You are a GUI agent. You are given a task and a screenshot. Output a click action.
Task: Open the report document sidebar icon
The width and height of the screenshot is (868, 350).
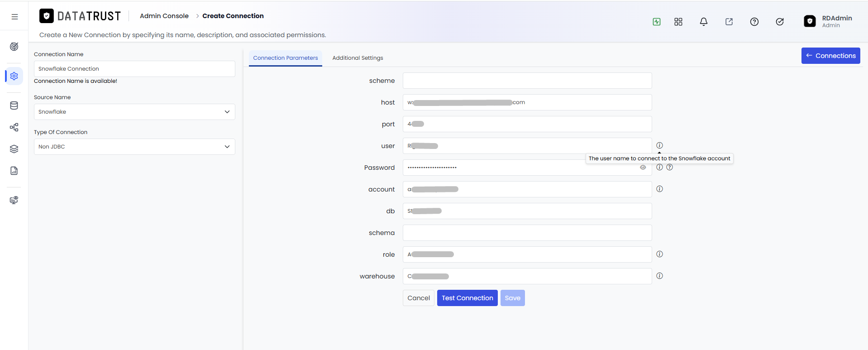point(14,171)
